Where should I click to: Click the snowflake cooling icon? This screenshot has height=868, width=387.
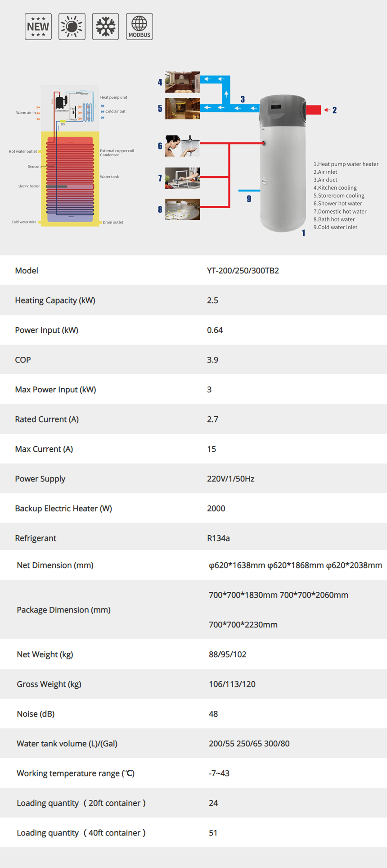click(x=106, y=27)
